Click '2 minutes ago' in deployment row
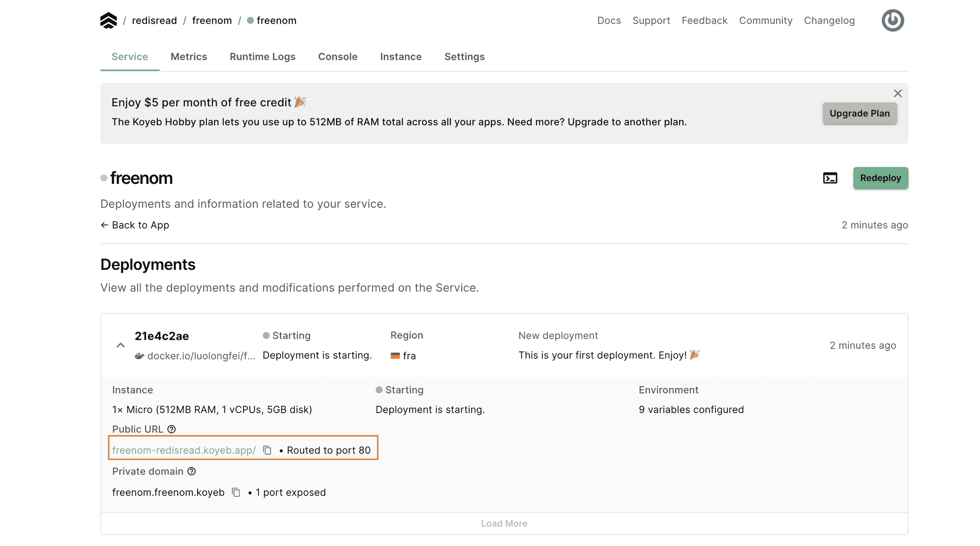 pos(863,346)
